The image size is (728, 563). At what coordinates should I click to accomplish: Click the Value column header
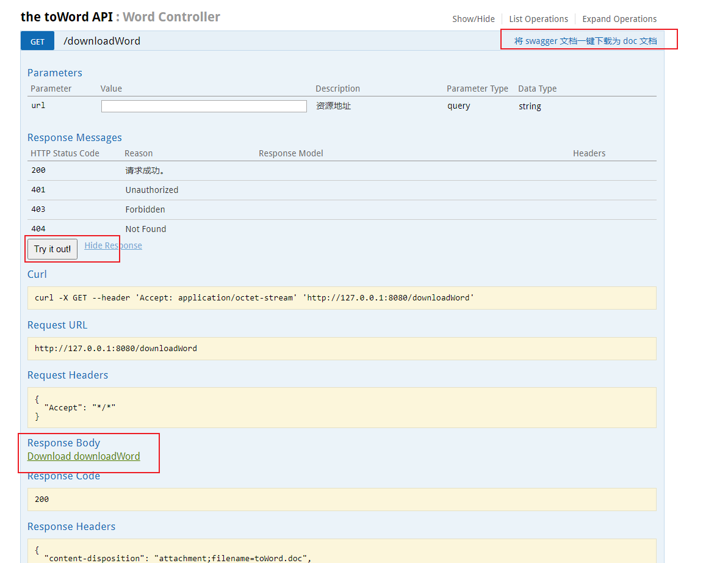[x=111, y=89]
